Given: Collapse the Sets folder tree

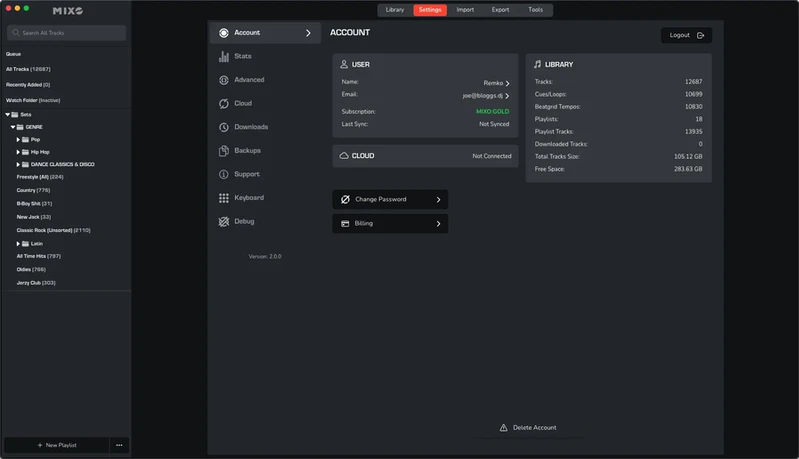Looking at the screenshot, I should (x=8, y=115).
